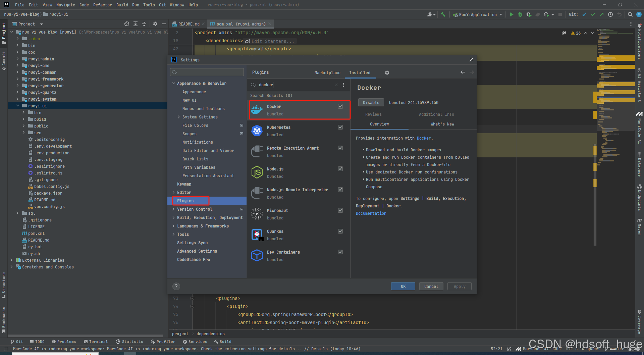Toggle the Micronaut plugin checkbox
Image resolution: width=644 pixels, height=355 pixels.
[x=340, y=210]
